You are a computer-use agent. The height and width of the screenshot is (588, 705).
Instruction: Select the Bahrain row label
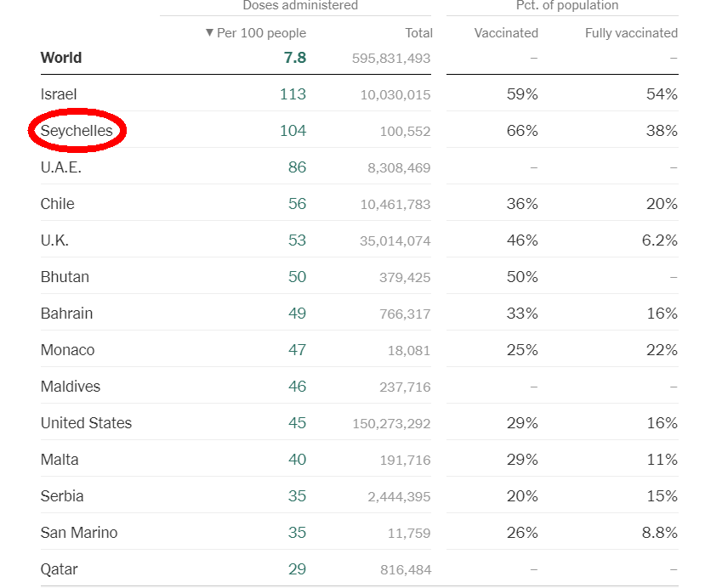click(66, 314)
